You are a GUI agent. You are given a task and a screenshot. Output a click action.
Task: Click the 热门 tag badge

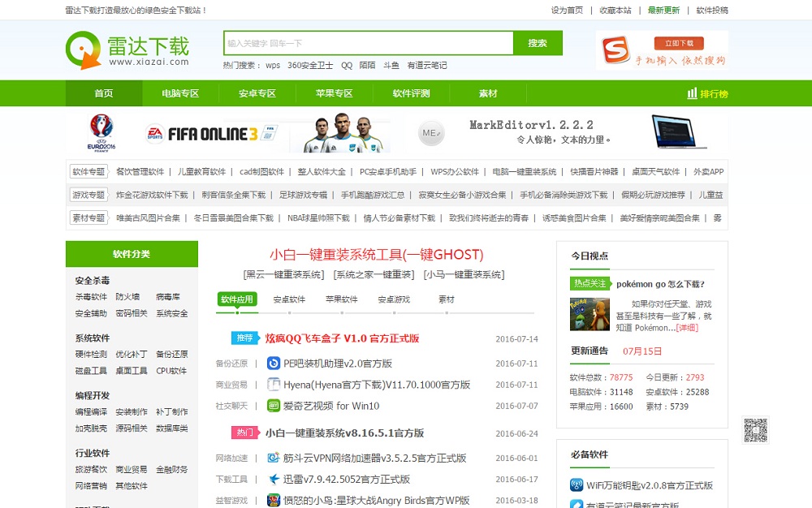click(244, 433)
